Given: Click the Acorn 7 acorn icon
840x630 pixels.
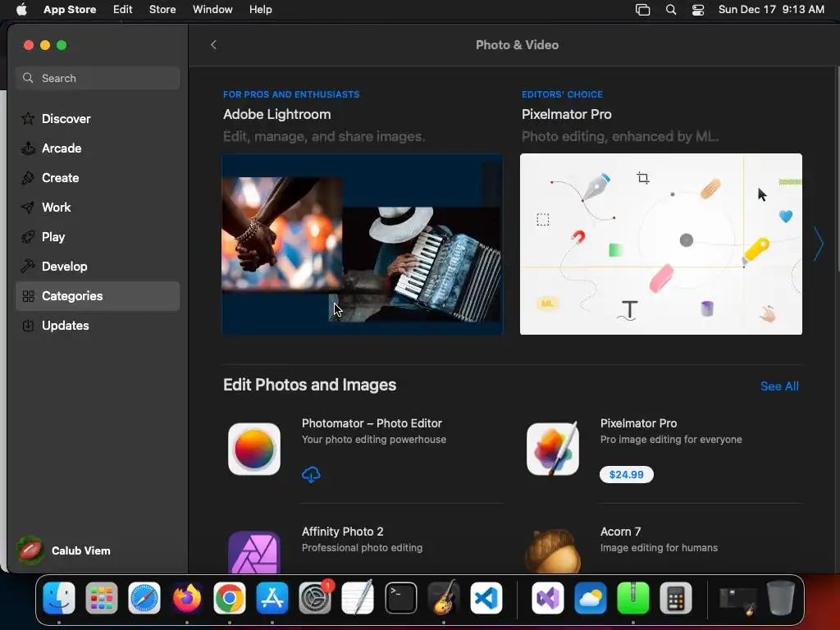Looking at the screenshot, I should click(x=553, y=550).
